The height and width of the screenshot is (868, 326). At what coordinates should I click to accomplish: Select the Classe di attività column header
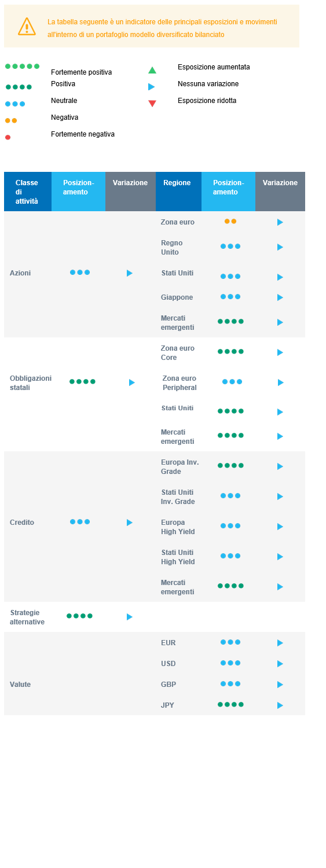point(28,192)
